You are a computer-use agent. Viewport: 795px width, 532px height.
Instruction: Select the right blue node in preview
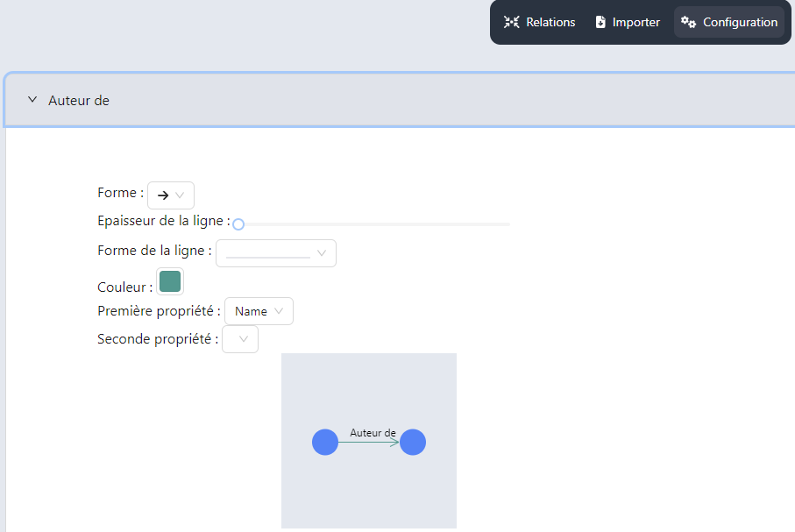click(x=413, y=443)
